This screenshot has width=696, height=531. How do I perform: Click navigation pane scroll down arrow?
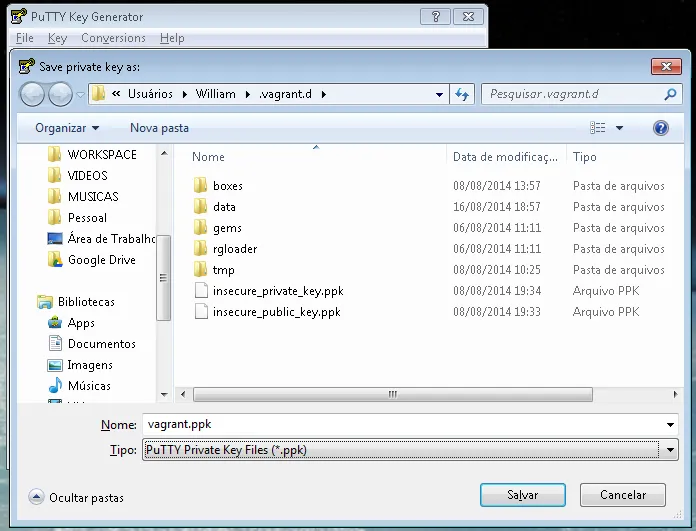[164, 394]
